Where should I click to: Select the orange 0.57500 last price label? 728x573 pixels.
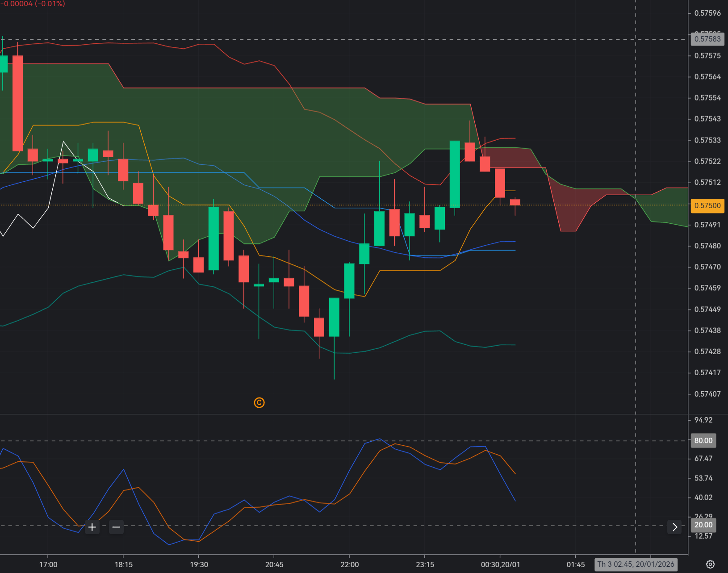click(x=707, y=206)
